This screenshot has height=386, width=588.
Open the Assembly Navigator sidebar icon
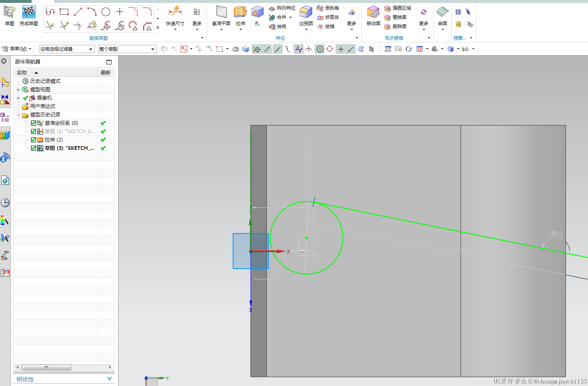pos(5,82)
